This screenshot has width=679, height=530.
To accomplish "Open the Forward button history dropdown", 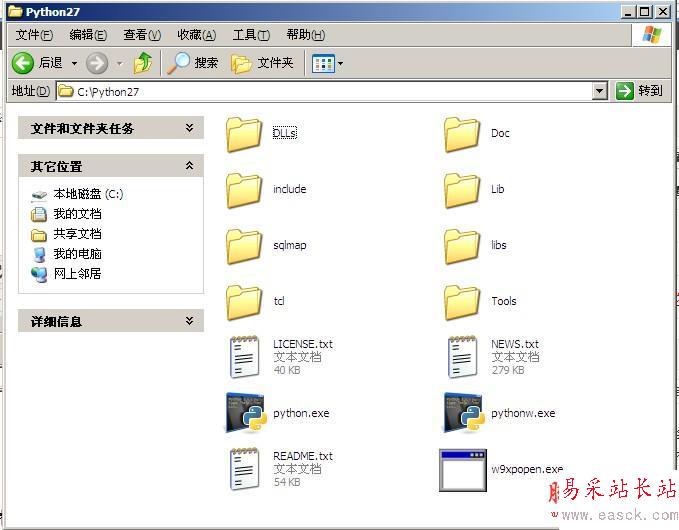I will 120,64.
